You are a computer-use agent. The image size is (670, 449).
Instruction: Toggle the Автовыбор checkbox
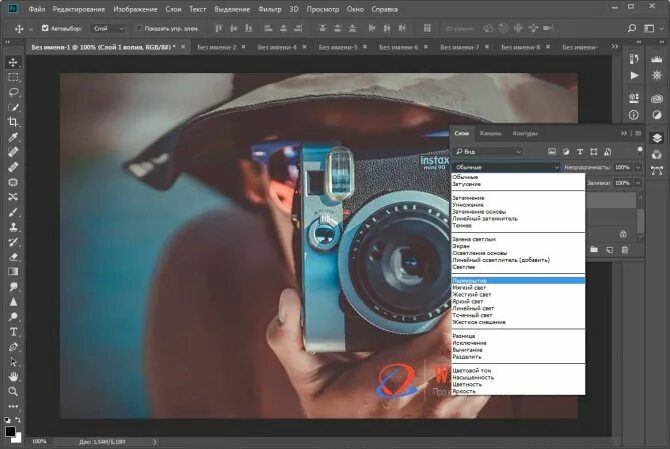click(x=45, y=28)
